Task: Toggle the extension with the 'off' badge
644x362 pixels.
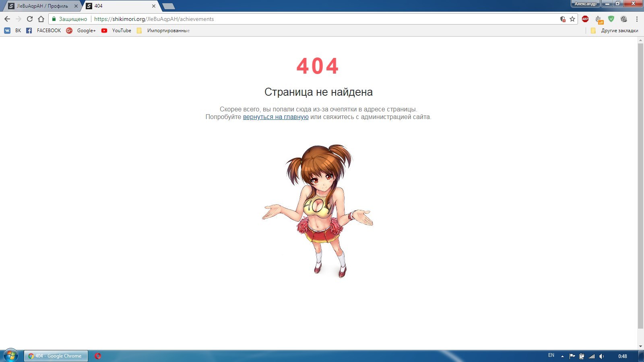Action: point(599,19)
